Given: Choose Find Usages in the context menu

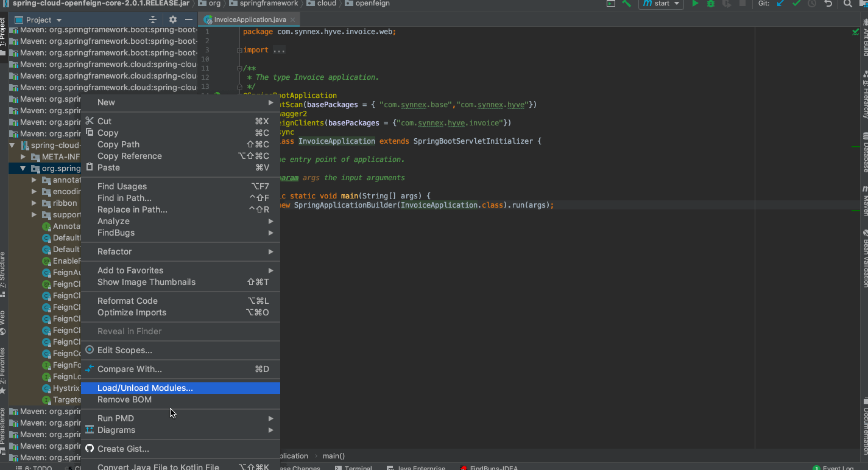Looking at the screenshot, I should tap(181, 186).
